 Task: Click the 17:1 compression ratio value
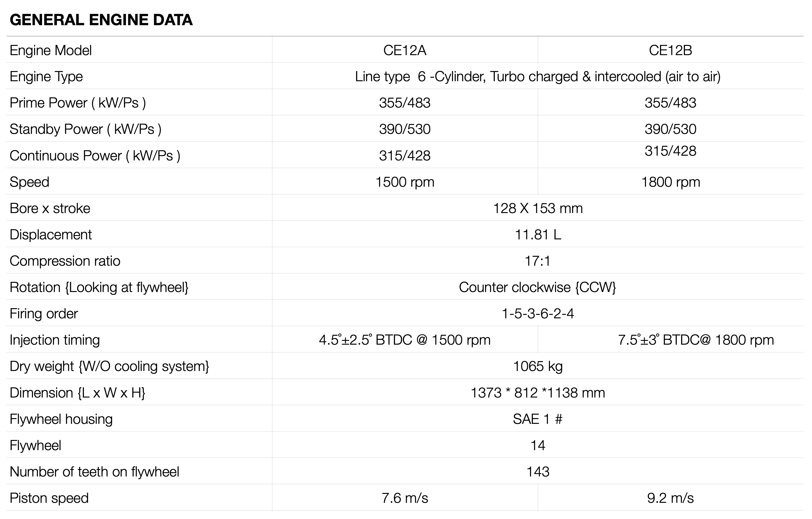pyautogui.click(x=538, y=261)
